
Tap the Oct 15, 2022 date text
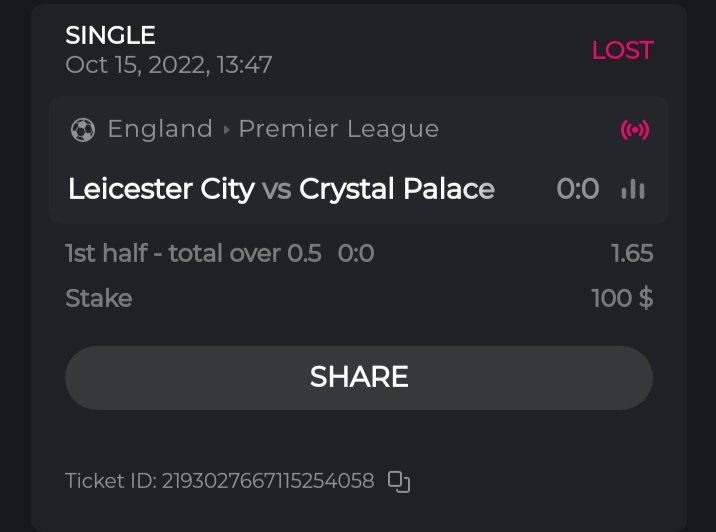[x=168, y=65]
